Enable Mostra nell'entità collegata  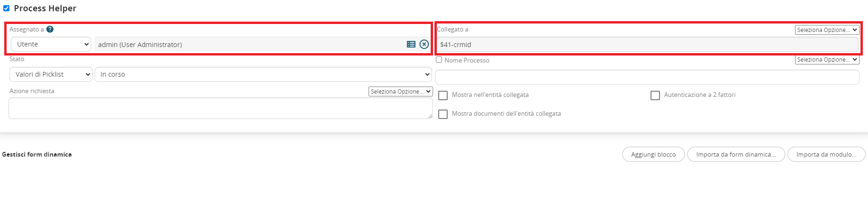443,95
